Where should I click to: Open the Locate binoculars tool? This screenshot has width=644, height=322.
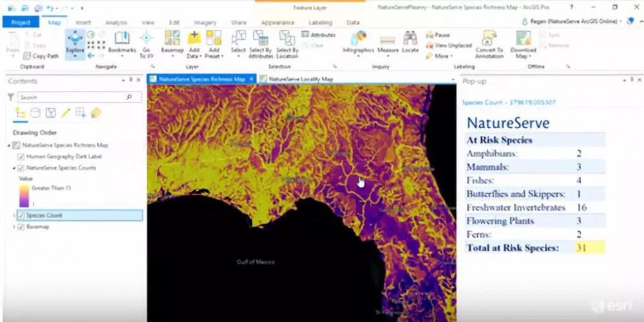coord(410,43)
